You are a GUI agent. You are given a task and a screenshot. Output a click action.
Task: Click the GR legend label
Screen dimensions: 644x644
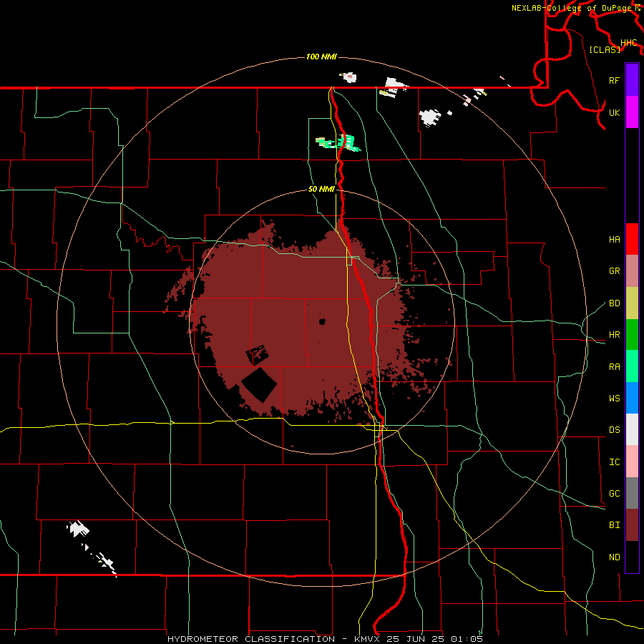click(614, 271)
